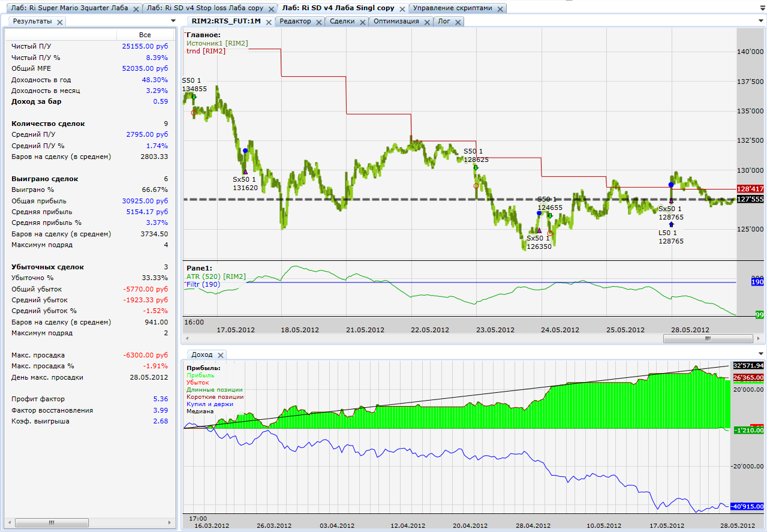The image size is (767, 532).
Task: Open the 'Управление скриптами' tab
Action: [x=453, y=8]
